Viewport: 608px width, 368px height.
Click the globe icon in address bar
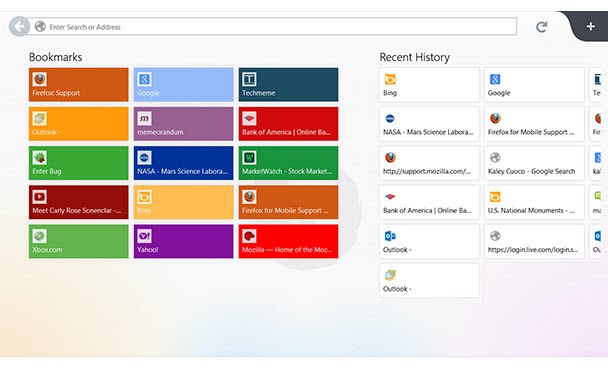tap(40, 26)
